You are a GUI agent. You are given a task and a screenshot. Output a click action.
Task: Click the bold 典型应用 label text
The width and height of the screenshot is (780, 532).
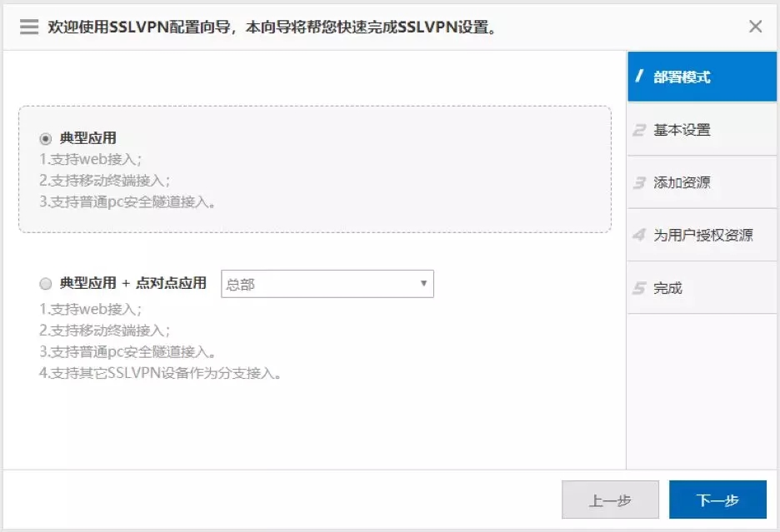pos(87,139)
